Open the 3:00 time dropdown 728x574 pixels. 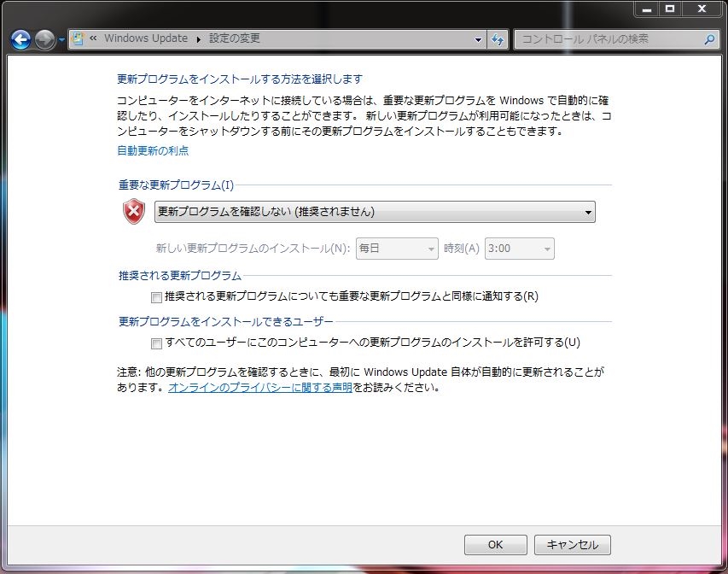(520, 249)
